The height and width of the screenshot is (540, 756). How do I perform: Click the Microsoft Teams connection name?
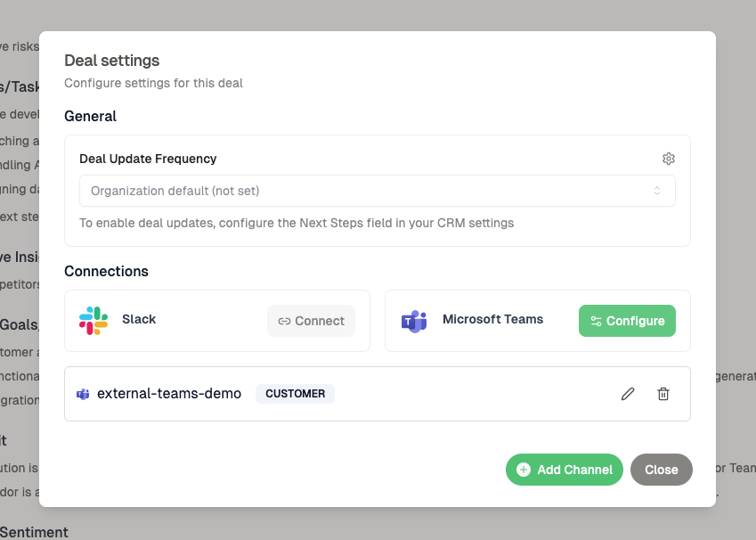[492, 319]
